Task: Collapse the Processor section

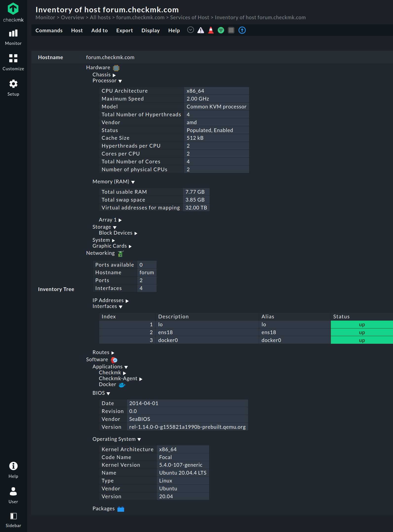Action: click(x=120, y=81)
